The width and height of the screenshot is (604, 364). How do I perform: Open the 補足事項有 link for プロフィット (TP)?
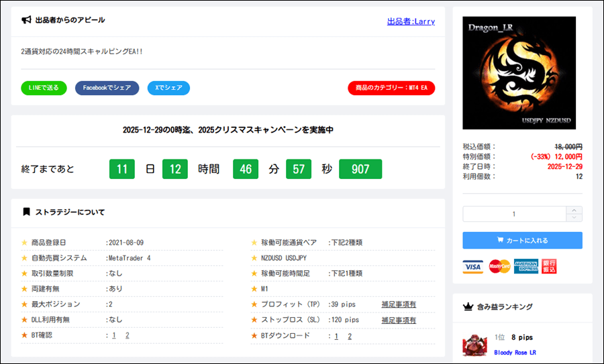pos(399,304)
